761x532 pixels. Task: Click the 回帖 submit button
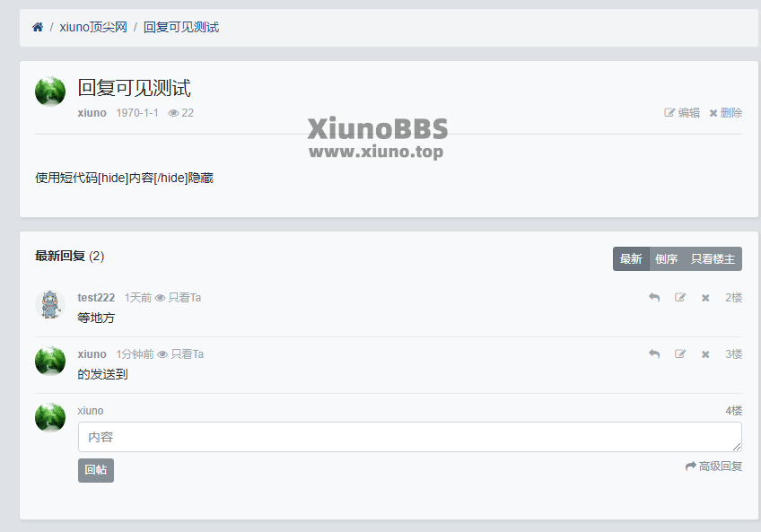point(96,470)
